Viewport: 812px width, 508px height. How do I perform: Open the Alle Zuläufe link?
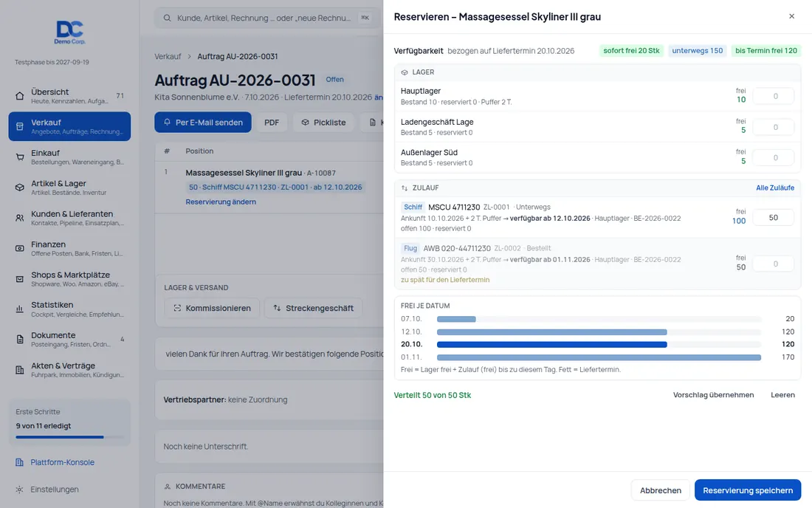(x=774, y=188)
